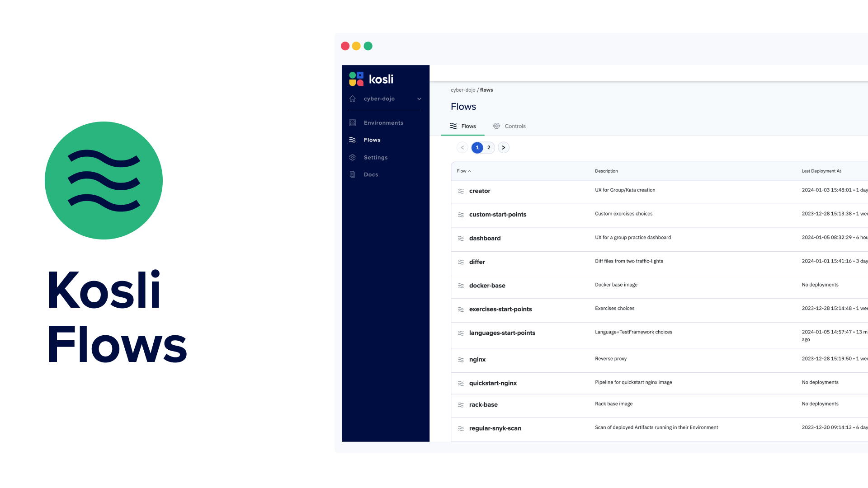Toggle the Flow column sort arrow
868x488 pixels.
(x=469, y=171)
